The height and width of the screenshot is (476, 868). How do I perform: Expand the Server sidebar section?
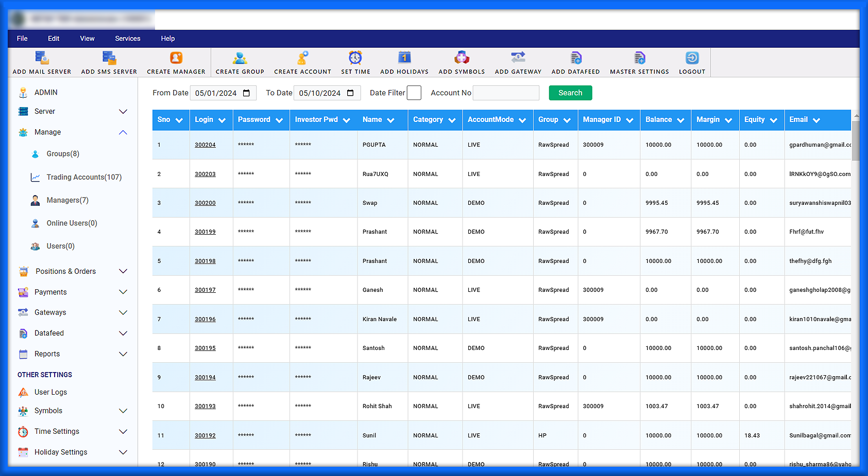(123, 112)
